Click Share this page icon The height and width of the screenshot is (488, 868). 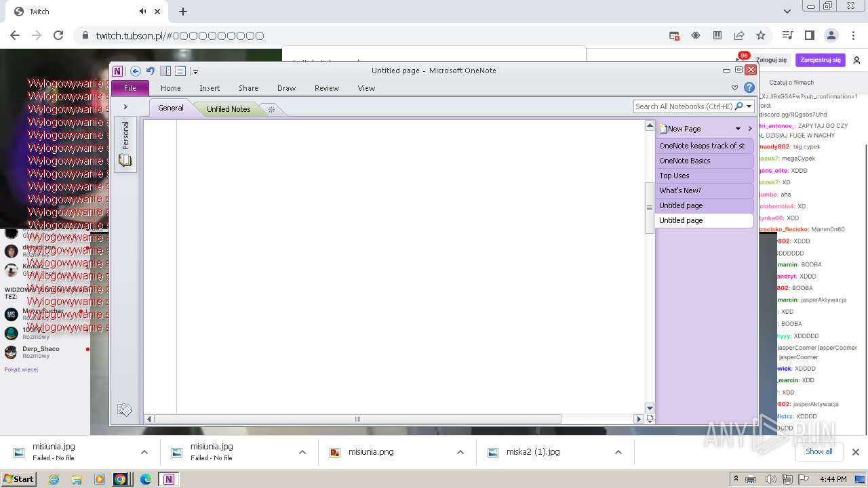coord(739,35)
